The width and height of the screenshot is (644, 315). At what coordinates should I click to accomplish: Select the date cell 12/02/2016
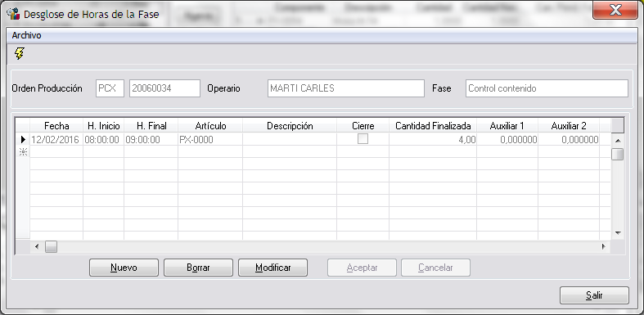tap(56, 140)
